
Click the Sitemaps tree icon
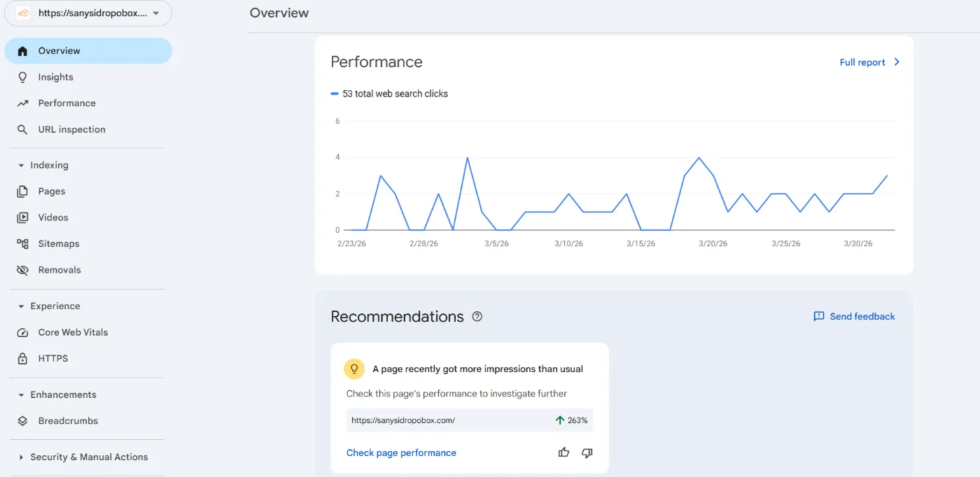22,243
